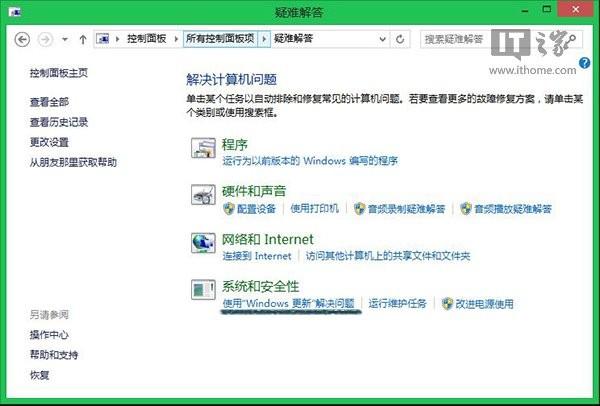Image resolution: width=600 pixels, height=406 pixels.
Task: Click the Programs (程序) category icon
Action: (x=203, y=151)
